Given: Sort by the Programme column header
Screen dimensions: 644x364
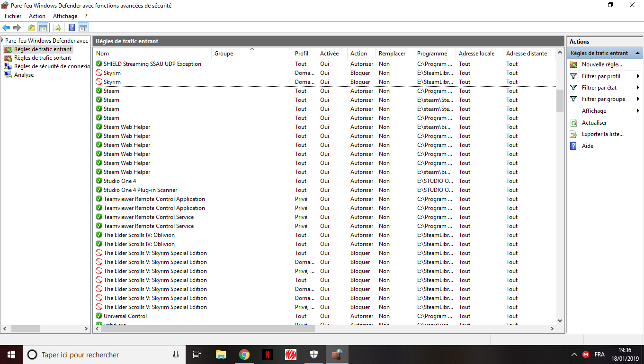Looking at the screenshot, I should pyautogui.click(x=435, y=54).
